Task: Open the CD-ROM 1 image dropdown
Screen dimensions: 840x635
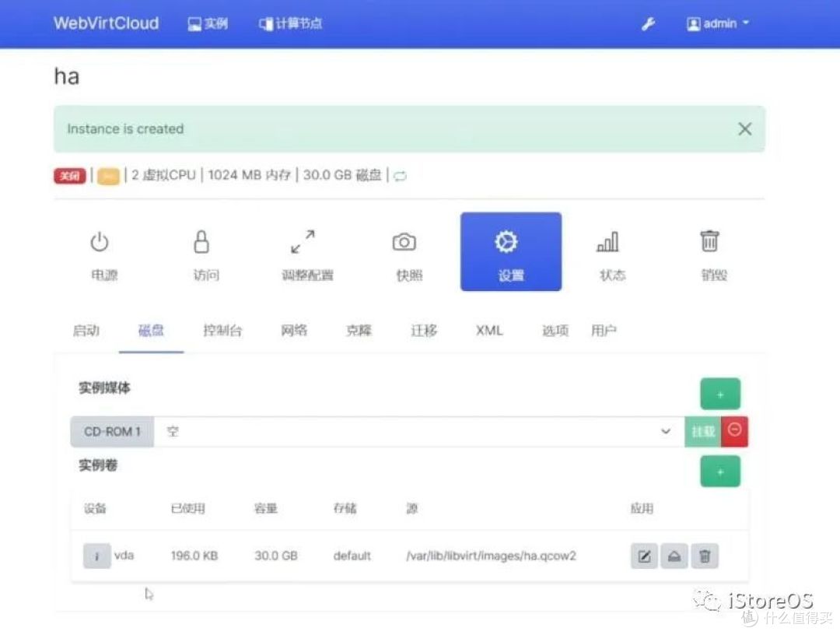Action: (419, 431)
